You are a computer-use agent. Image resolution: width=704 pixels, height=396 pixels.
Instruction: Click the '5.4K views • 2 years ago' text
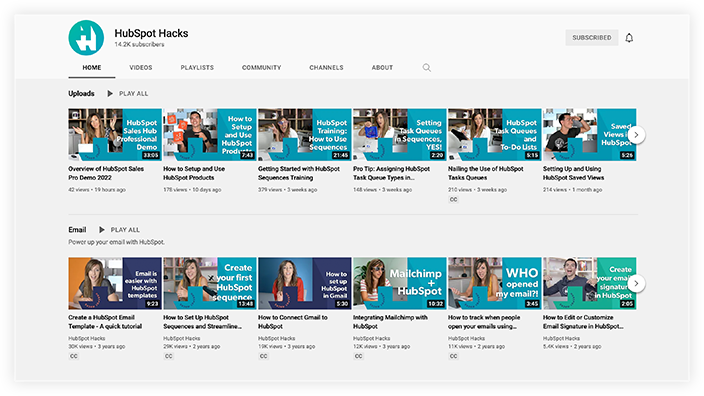pyautogui.click(x=572, y=347)
